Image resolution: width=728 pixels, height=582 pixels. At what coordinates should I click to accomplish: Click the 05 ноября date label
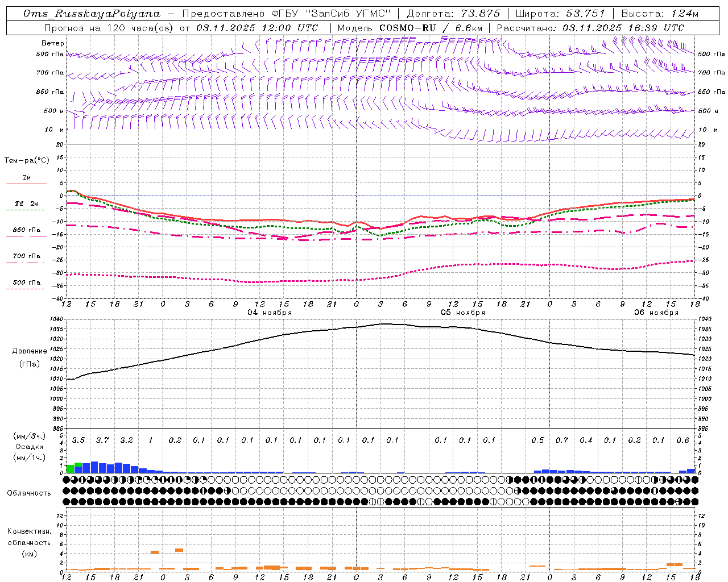pos(463,313)
